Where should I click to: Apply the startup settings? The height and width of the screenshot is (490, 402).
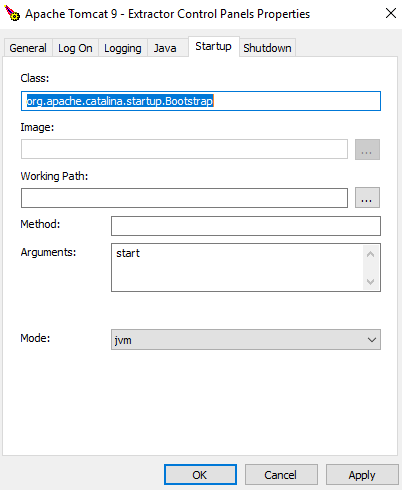tap(362, 474)
